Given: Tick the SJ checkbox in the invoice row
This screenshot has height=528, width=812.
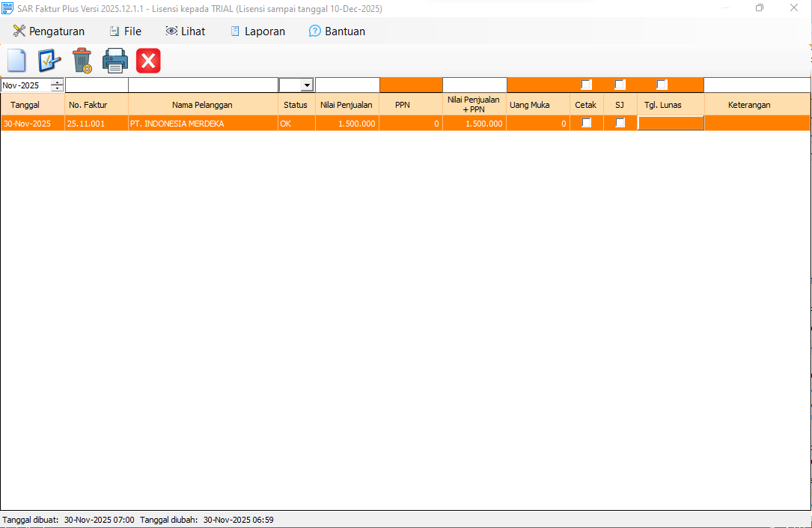Looking at the screenshot, I should pyautogui.click(x=620, y=124).
